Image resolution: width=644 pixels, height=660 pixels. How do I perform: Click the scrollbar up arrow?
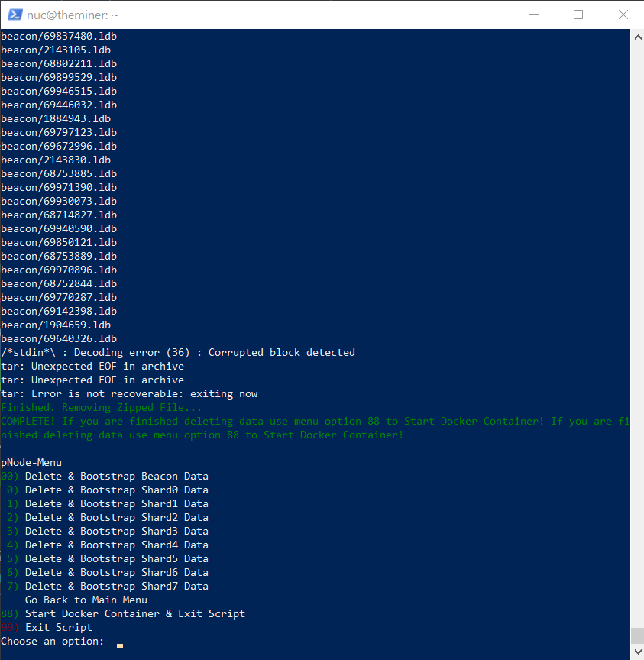[x=638, y=37]
